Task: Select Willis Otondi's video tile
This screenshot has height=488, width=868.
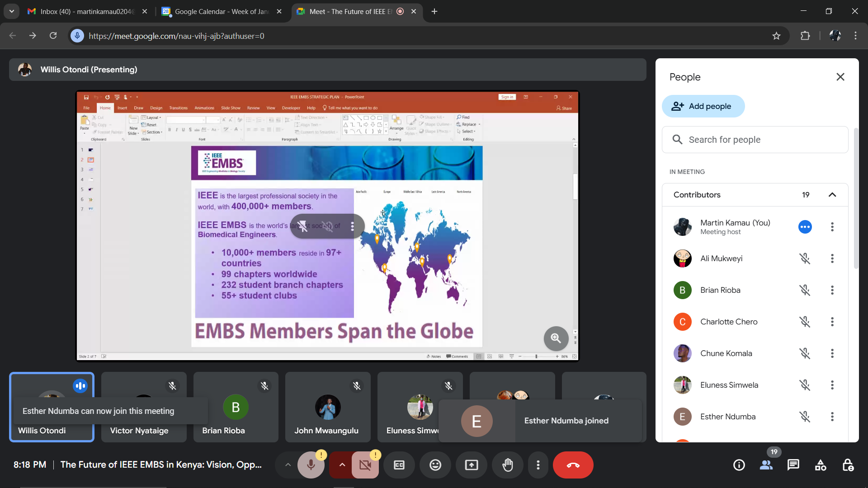Action: [x=52, y=407]
